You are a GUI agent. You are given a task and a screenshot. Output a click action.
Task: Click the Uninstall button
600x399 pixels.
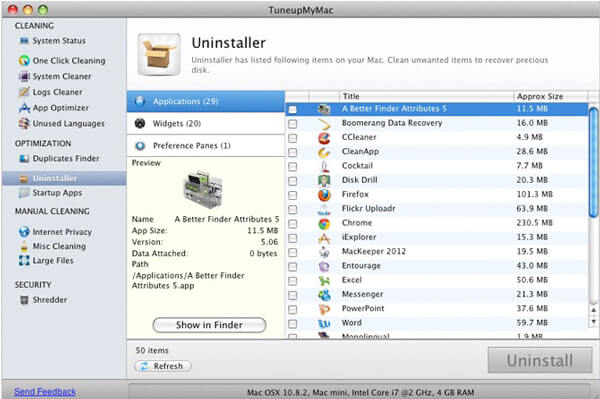pos(540,360)
